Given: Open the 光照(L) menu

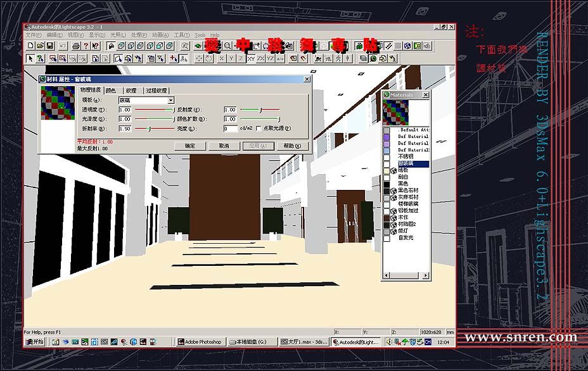Looking at the screenshot, I should click(118, 35).
